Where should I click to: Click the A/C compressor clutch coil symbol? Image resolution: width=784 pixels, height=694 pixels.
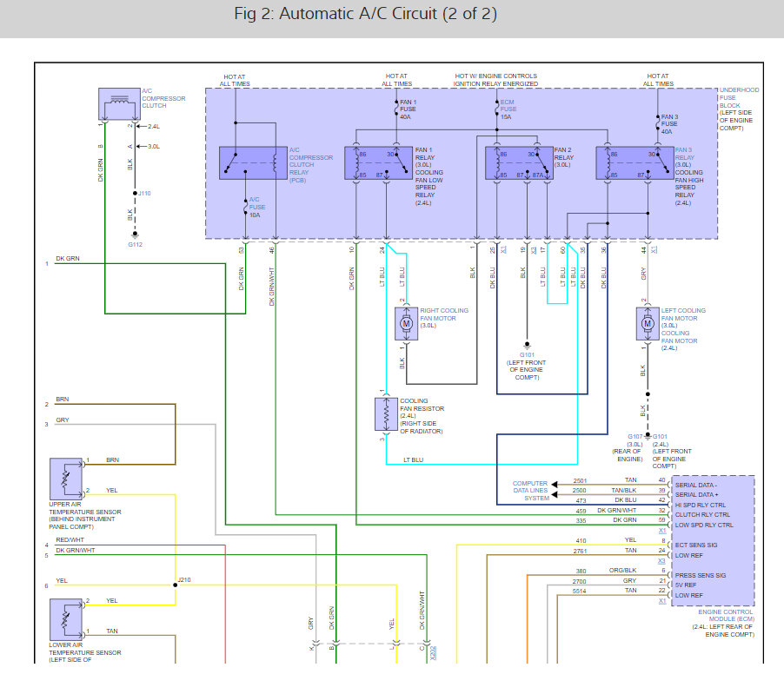tap(119, 104)
